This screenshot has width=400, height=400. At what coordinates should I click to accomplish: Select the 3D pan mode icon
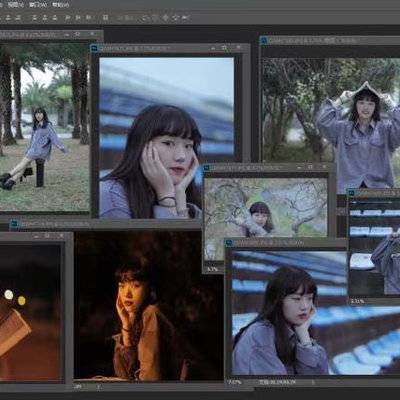pos(165,18)
